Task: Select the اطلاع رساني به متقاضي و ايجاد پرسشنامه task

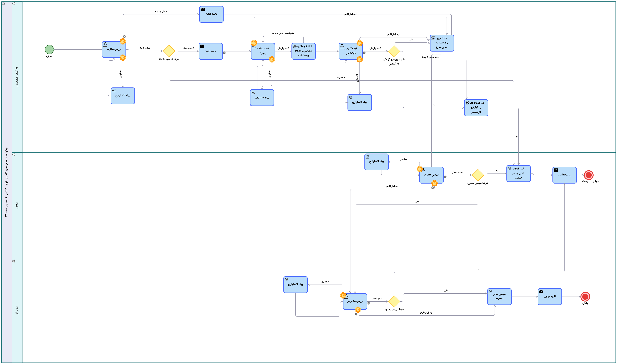Action: click(304, 51)
